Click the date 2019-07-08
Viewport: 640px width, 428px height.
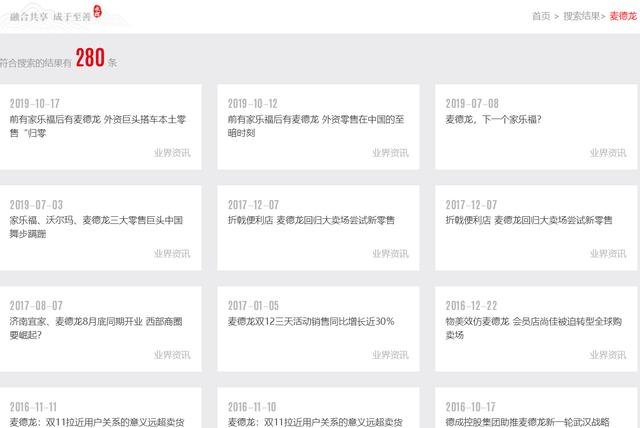pyautogui.click(x=472, y=104)
